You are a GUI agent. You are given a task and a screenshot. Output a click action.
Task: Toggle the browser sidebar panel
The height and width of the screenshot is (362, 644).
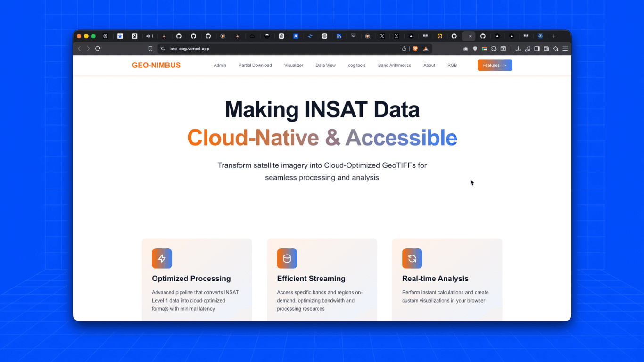click(537, 49)
